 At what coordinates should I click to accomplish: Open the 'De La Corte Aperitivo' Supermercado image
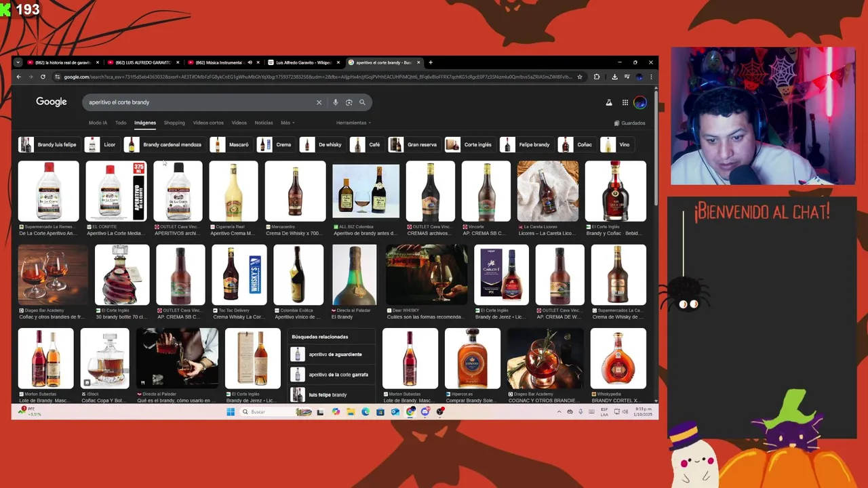[x=48, y=191]
